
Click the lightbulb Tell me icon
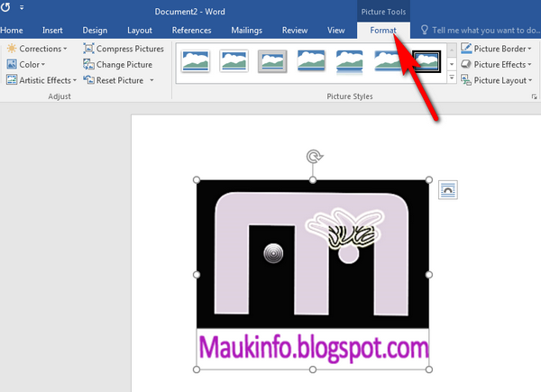pos(424,30)
